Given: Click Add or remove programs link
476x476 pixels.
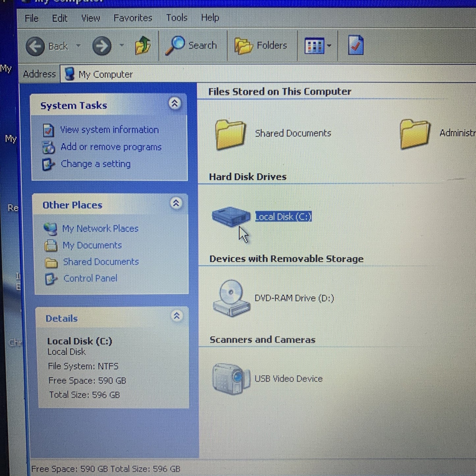Looking at the screenshot, I should click(x=111, y=147).
